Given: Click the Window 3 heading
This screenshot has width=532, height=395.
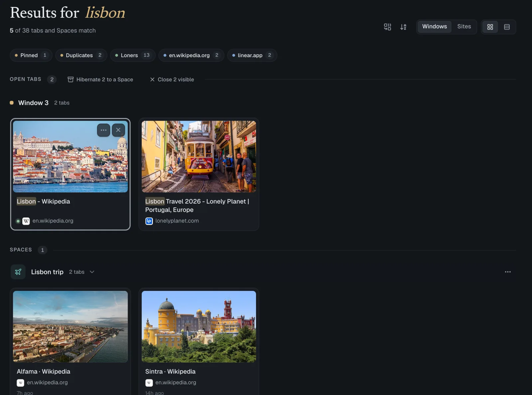Looking at the screenshot, I should click(33, 103).
